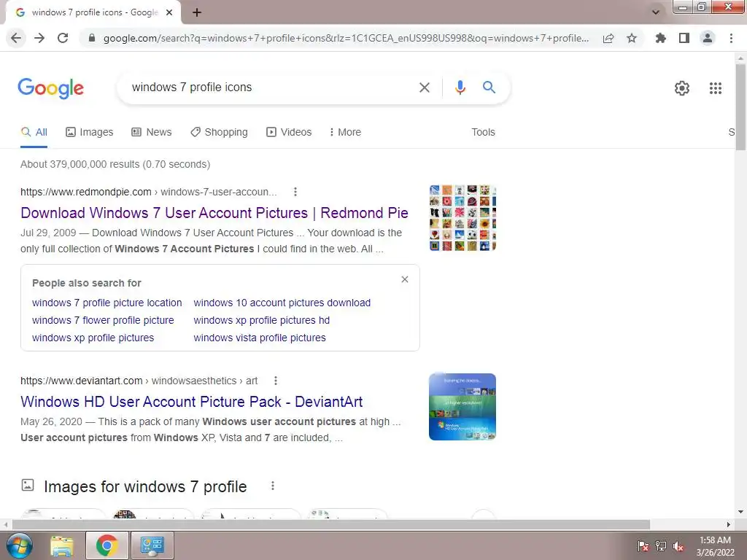
Task: Open the Action Center flag tray icon
Action: coord(643,545)
